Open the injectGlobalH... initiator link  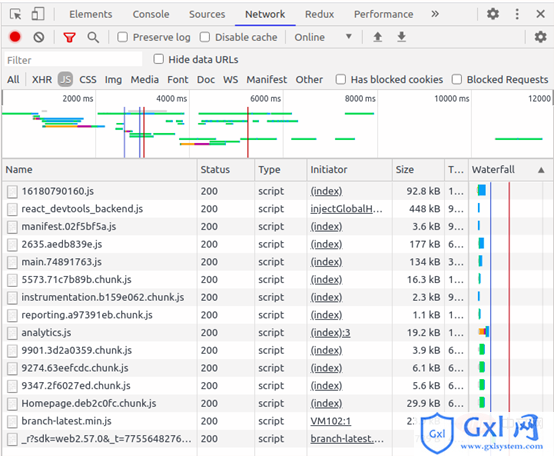[346, 209]
